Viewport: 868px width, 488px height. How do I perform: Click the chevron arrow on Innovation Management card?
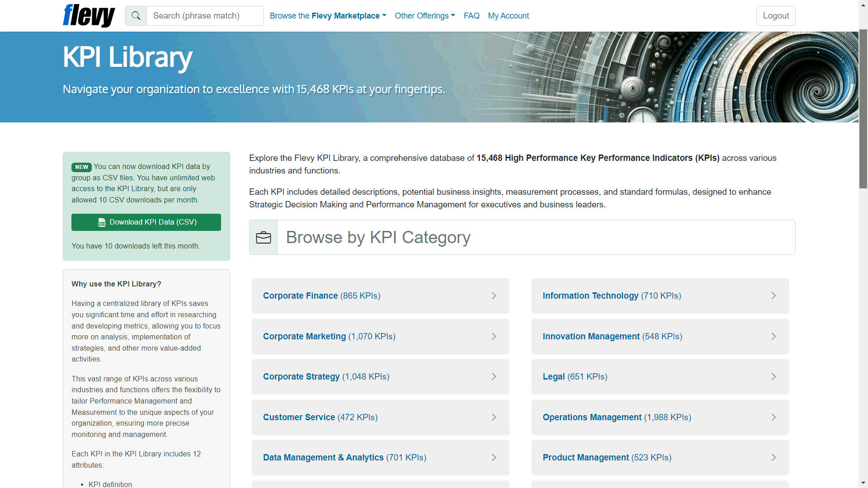(774, 337)
